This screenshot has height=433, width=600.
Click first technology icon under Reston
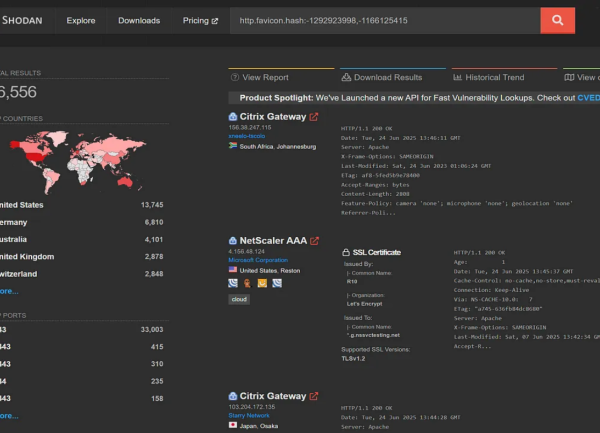(233, 283)
